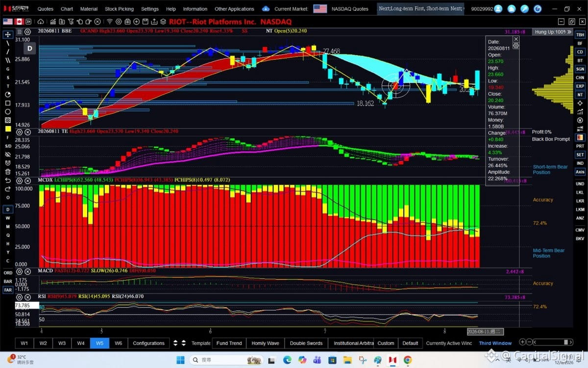Expand the double chevron next to flags

pos(29,22)
